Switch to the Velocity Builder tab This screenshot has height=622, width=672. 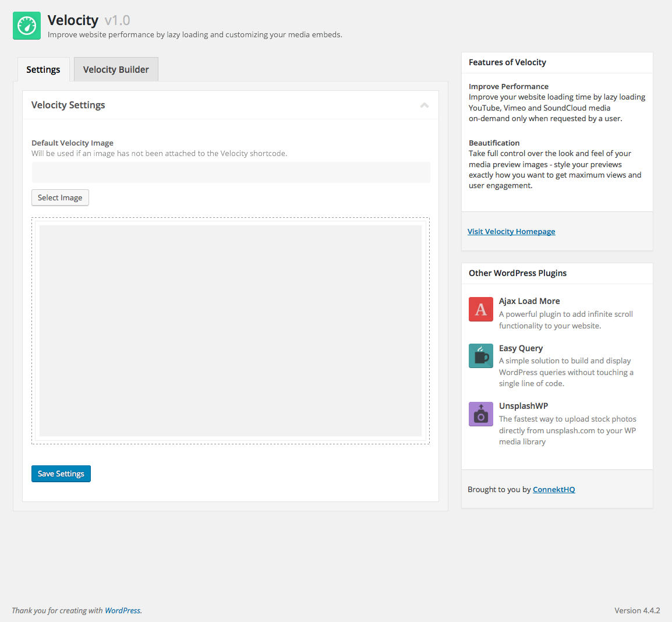[116, 69]
